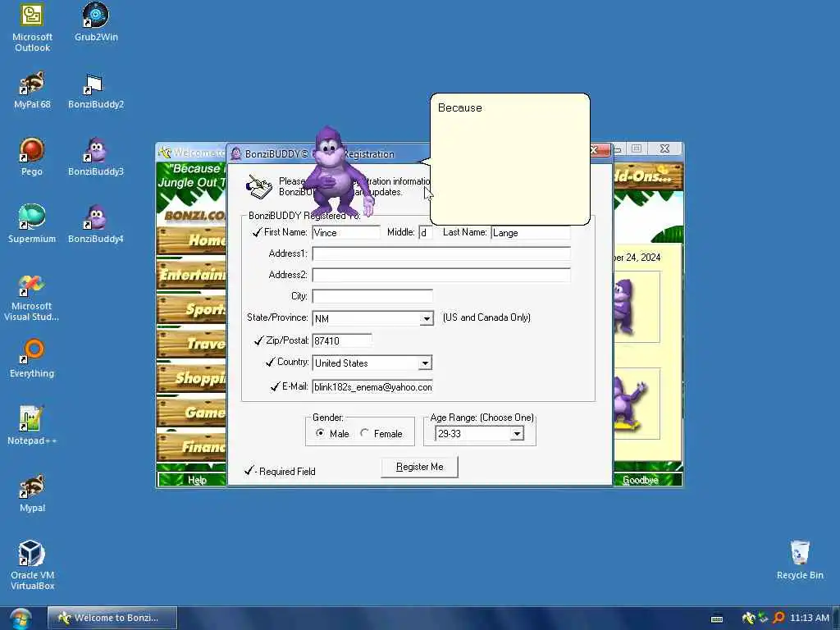This screenshot has height=630, width=840.
Task: Click the on-screen keyboard tray icon
Action: pos(716,619)
